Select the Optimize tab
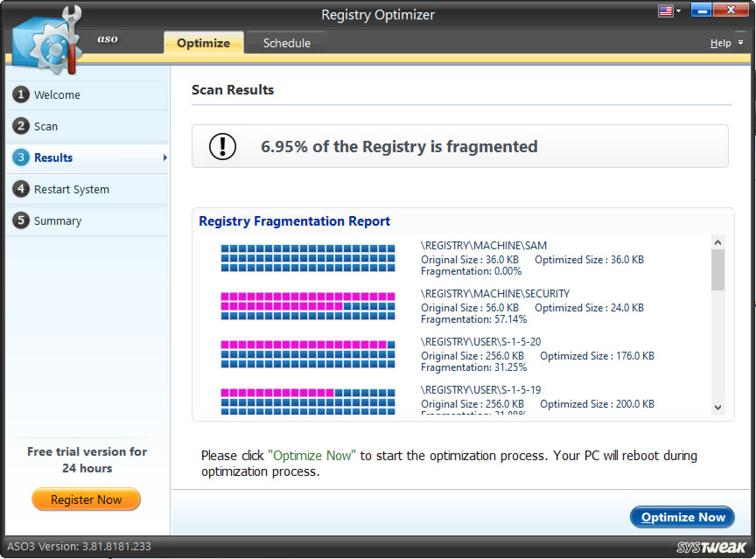This screenshot has width=756, height=559. tap(203, 41)
